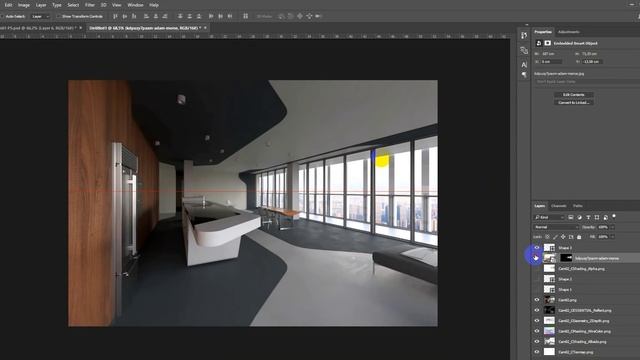Click Lock transparent pixels icon
Image resolution: width=640 pixels, height=360 pixels.
(547, 237)
